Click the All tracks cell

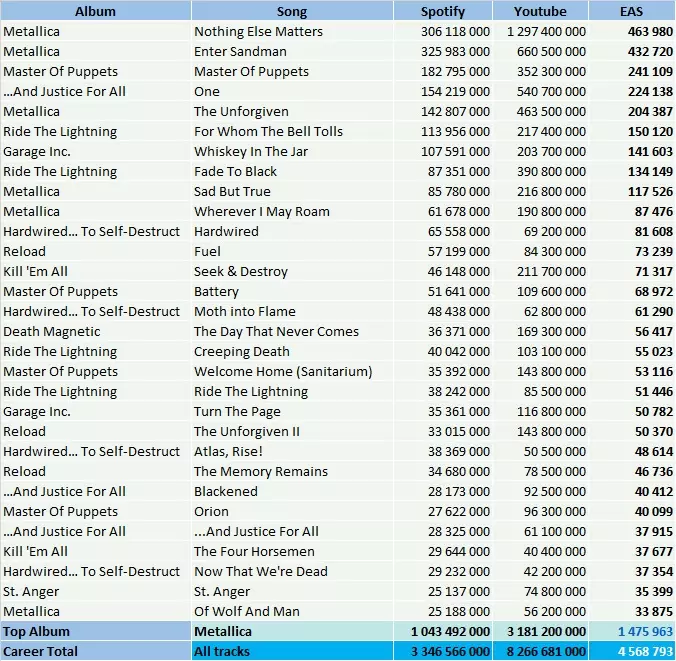(x=292, y=651)
